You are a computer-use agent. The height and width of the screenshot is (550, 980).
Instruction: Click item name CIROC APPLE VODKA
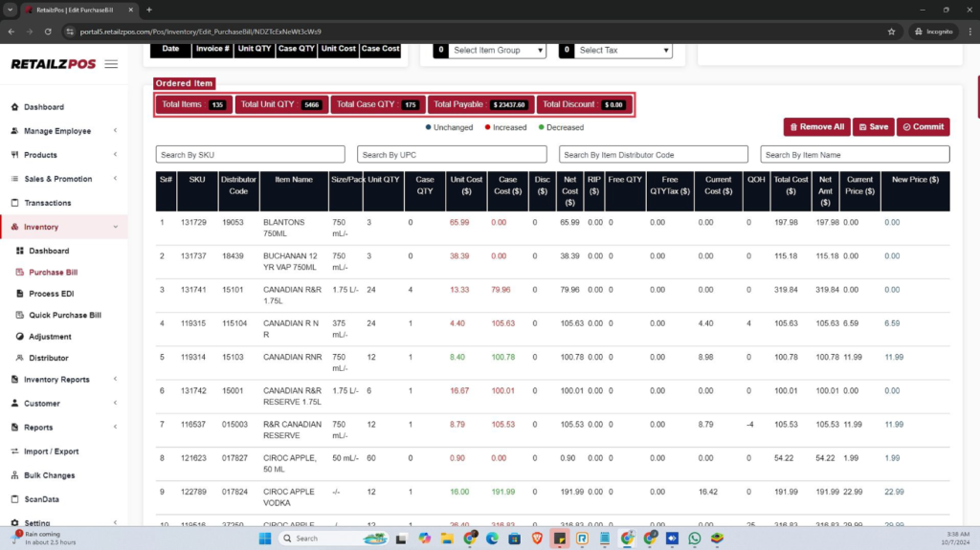click(287, 497)
